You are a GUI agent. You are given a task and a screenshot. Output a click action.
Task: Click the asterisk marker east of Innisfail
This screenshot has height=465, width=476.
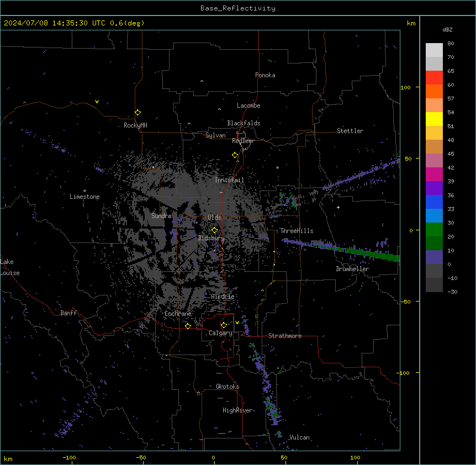coord(277,167)
